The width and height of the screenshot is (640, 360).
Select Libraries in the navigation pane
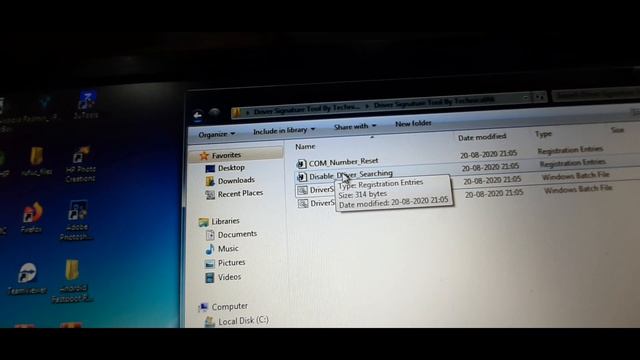(219, 221)
